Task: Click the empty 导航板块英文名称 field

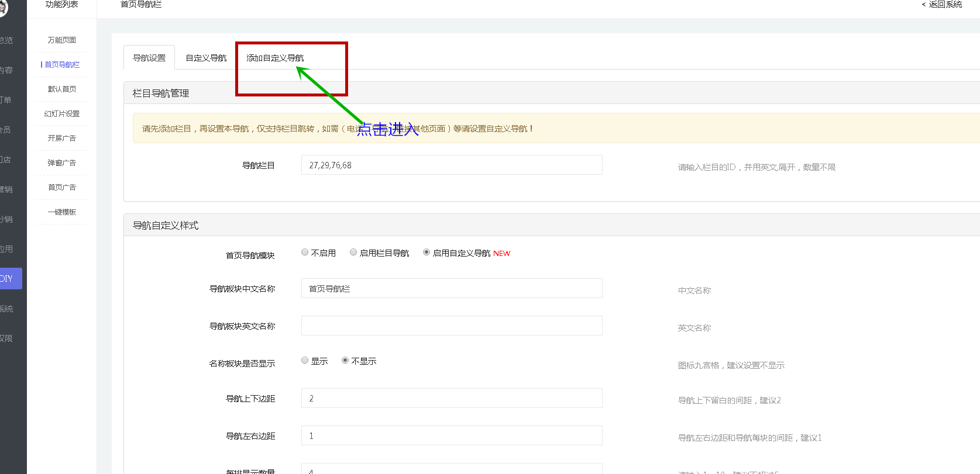Action: [x=451, y=326]
